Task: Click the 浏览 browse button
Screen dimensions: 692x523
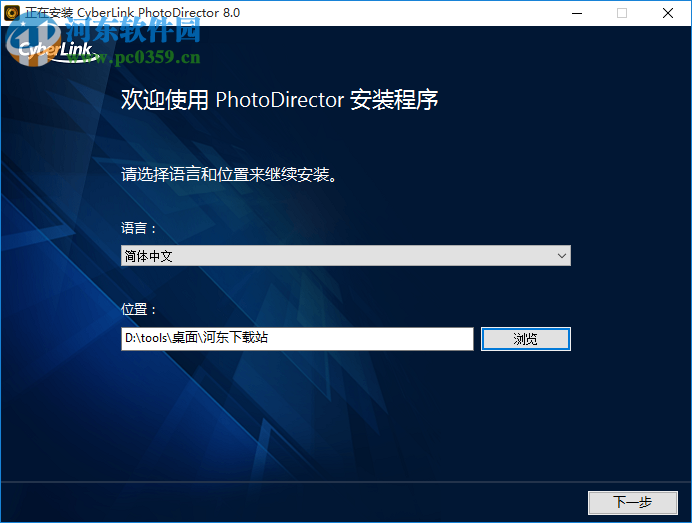Action: pyautogui.click(x=526, y=339)
